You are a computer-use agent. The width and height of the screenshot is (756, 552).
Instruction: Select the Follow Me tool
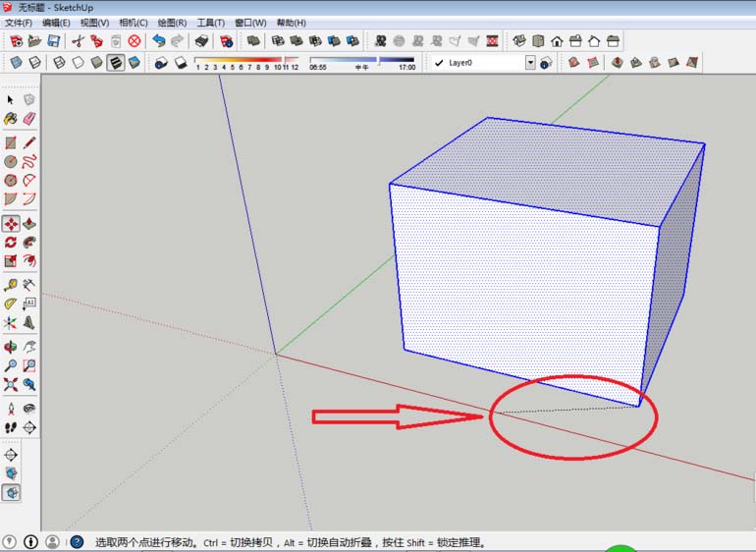(29, 243)
